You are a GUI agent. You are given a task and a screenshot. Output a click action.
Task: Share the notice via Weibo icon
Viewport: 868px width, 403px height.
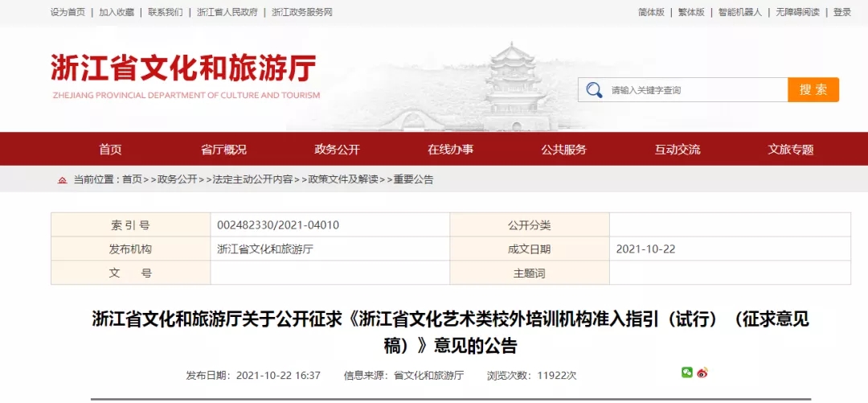click(x=702, y=372)
